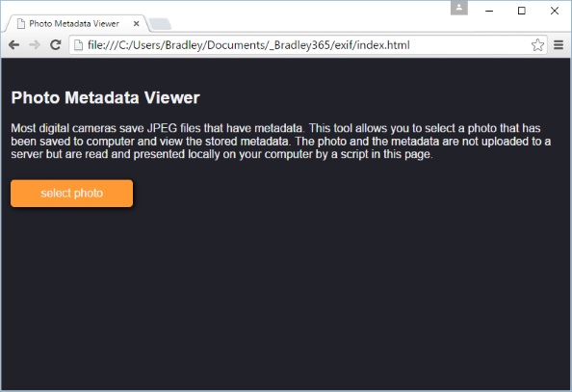
Task: Click the empty dark area below the select photo button
Action: [x=286, y=300]
